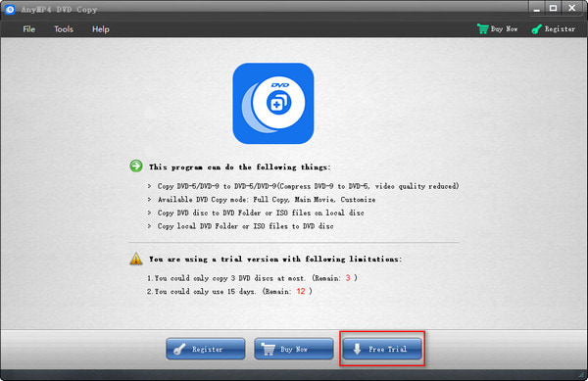Click 'You could only copy 3 DVD discs' line
This screenshot has height=381, width=588.
click(x=252, y=278)
